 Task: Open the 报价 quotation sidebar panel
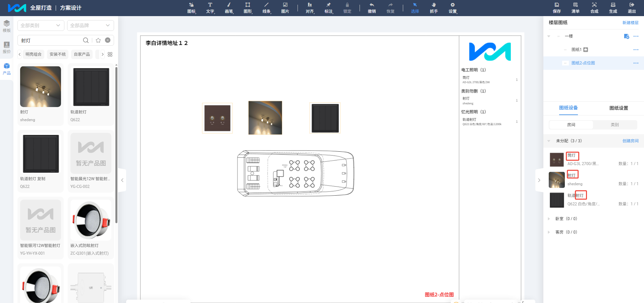click(x=7, y=47)
